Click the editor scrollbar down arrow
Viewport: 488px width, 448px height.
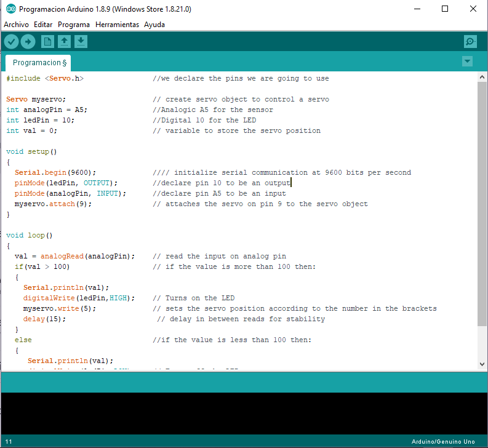(x=482, y=364)
